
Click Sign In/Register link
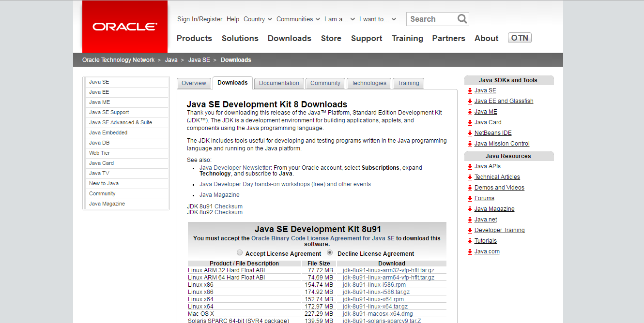(x=199, y=19)
